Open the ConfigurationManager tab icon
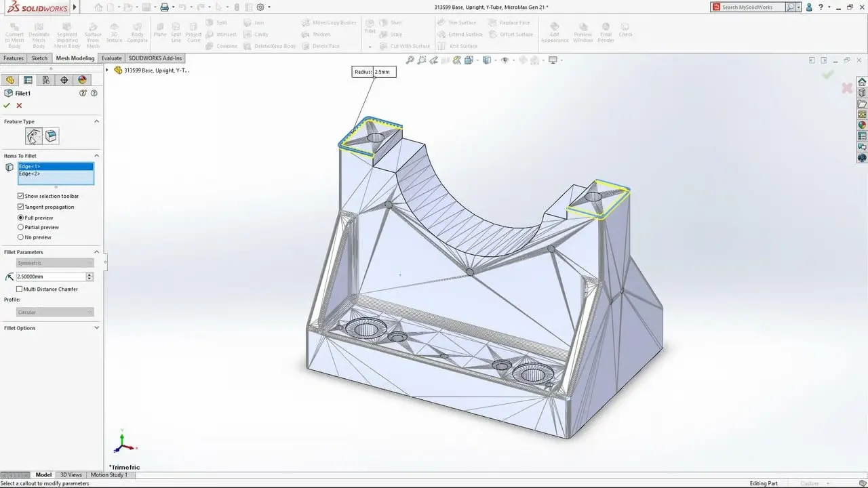Viewport: 868px width, 488px height. (46, 80)
